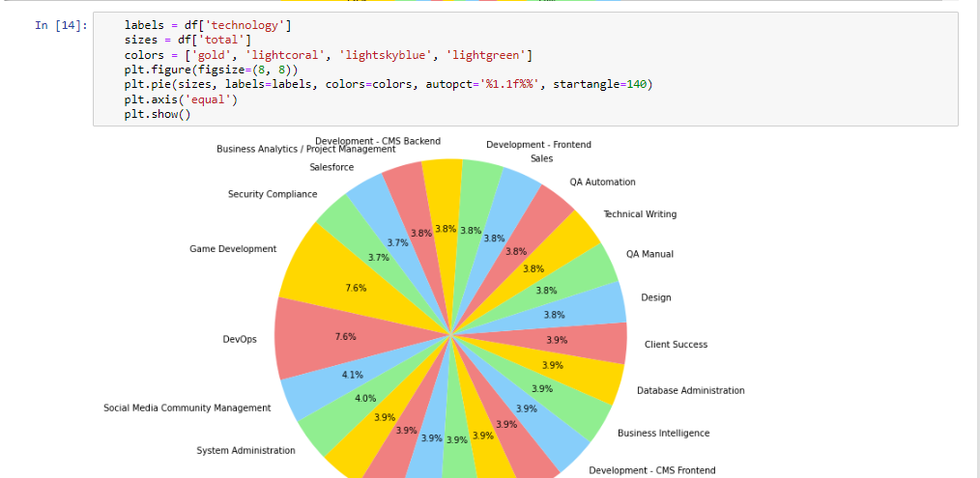Click the Development - Frontend chart label

click(538, 145)
